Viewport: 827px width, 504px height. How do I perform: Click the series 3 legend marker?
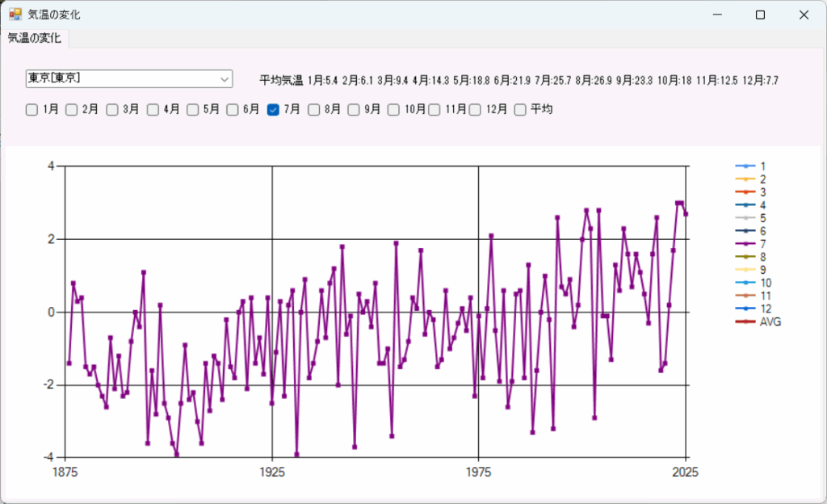click(744, 192)
